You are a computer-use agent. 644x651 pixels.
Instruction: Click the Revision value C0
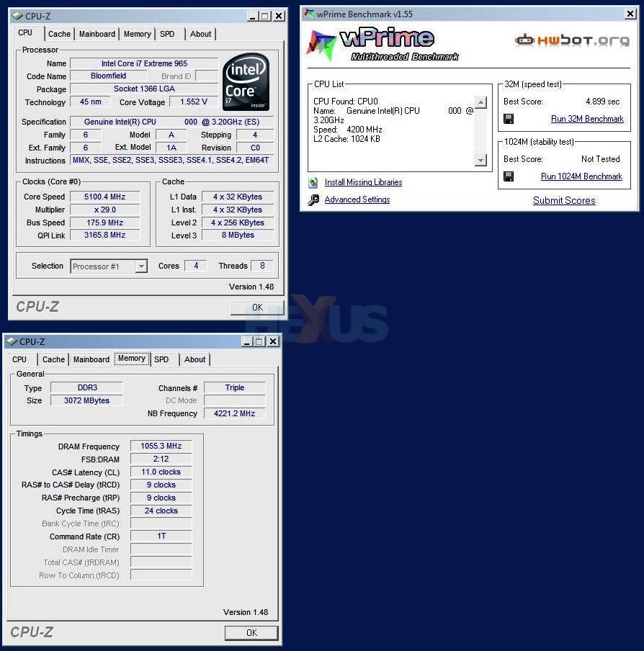click(255, 148)
